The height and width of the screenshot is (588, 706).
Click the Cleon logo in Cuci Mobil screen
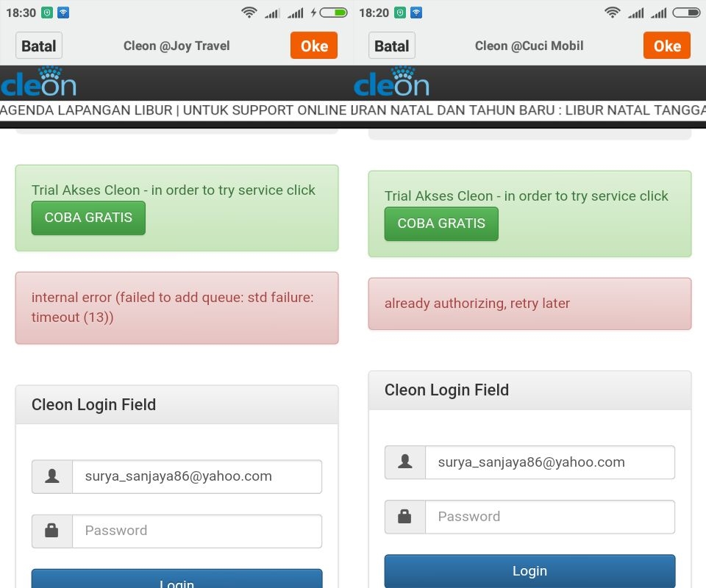tap(391, 82)
